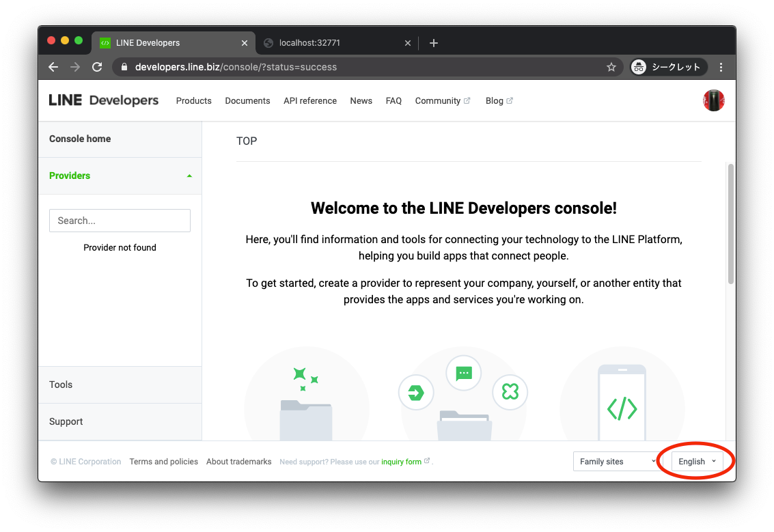774x532 pixels.
Task: Open About trademarks link
Action: 239,462
